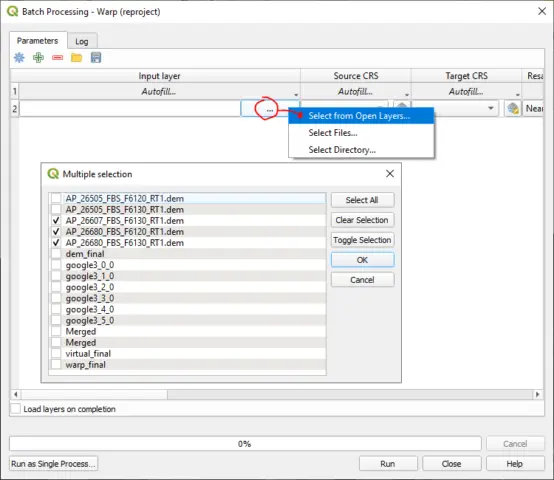Click the Clear Selection button
Image resolution: width=554 pixels, height=480 pixels.
tap(362, 220)
